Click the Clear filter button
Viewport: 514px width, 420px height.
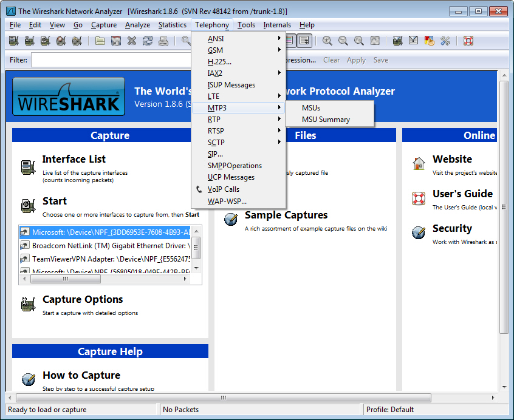pyautogui.click(x=331, y=60)
